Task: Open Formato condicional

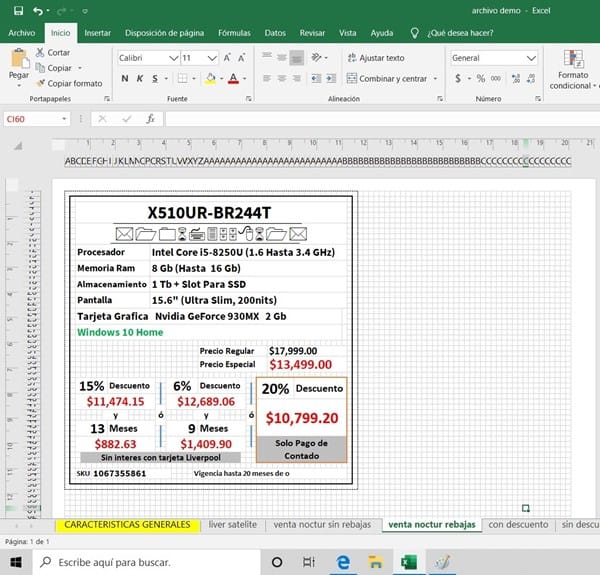Action: [x=573, y=68]
